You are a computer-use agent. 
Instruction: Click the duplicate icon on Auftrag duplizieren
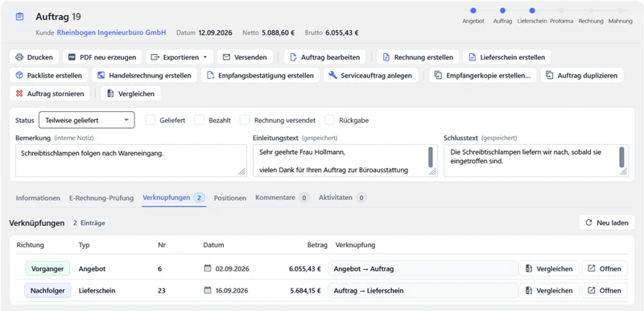tap(550, 75)
